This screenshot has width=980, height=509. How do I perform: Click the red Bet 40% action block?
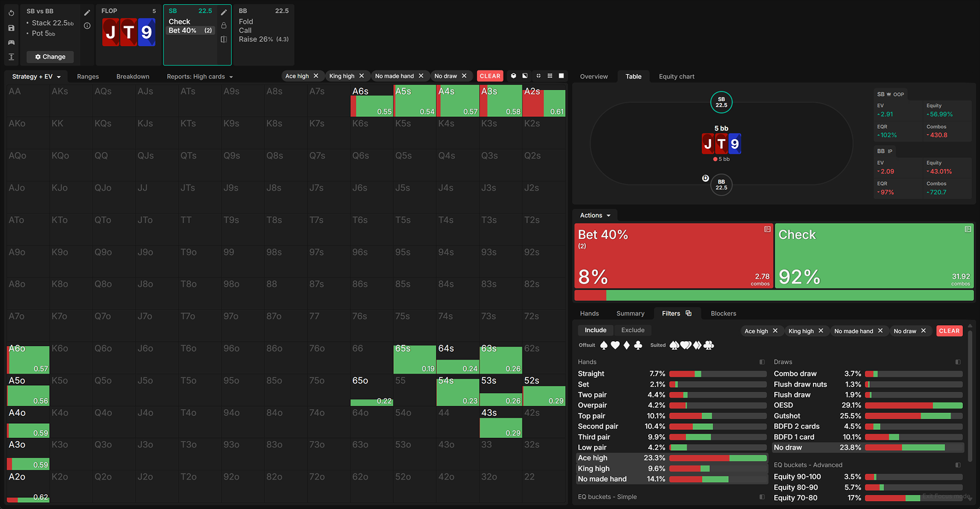[x=673, y=255]
